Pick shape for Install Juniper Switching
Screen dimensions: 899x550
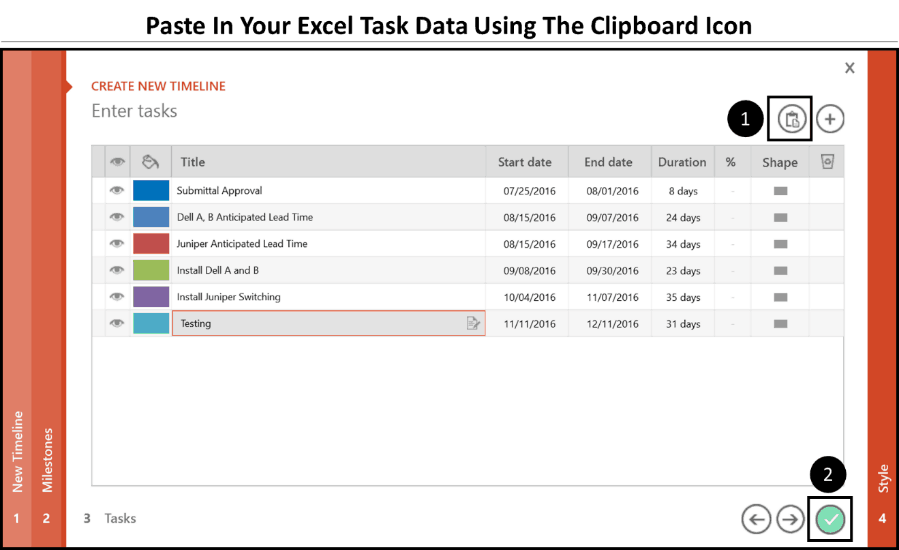(x=780, y=297)
